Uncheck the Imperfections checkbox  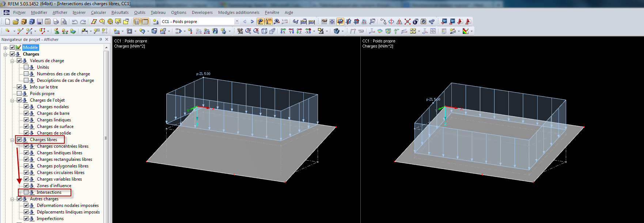[x=26, y=219]
